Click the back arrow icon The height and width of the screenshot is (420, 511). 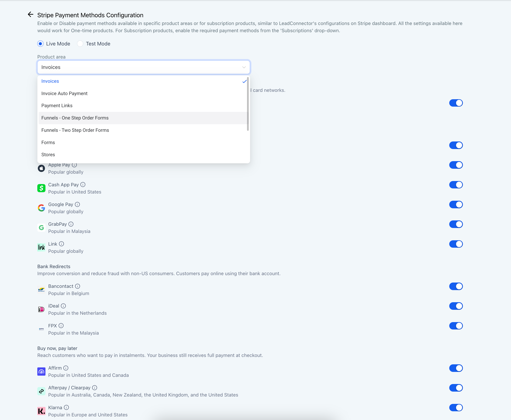coord(30,15)
